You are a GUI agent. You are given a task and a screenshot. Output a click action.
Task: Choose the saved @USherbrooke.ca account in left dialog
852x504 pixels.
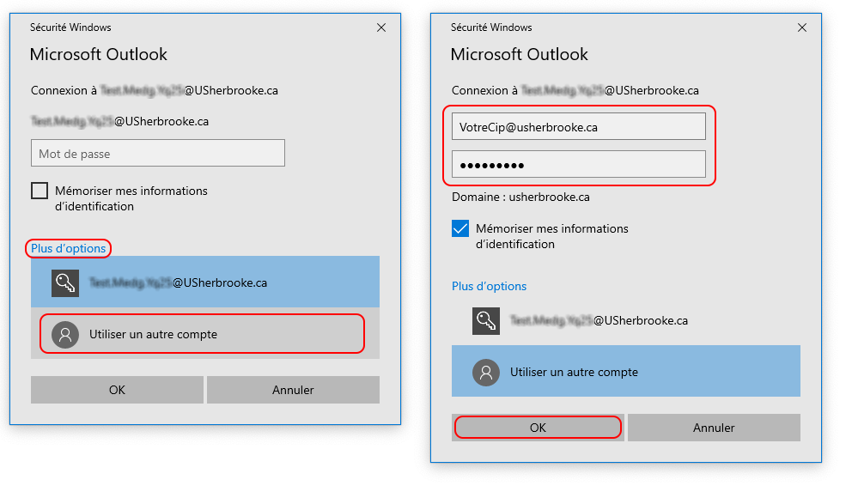[x=204, y=282]
